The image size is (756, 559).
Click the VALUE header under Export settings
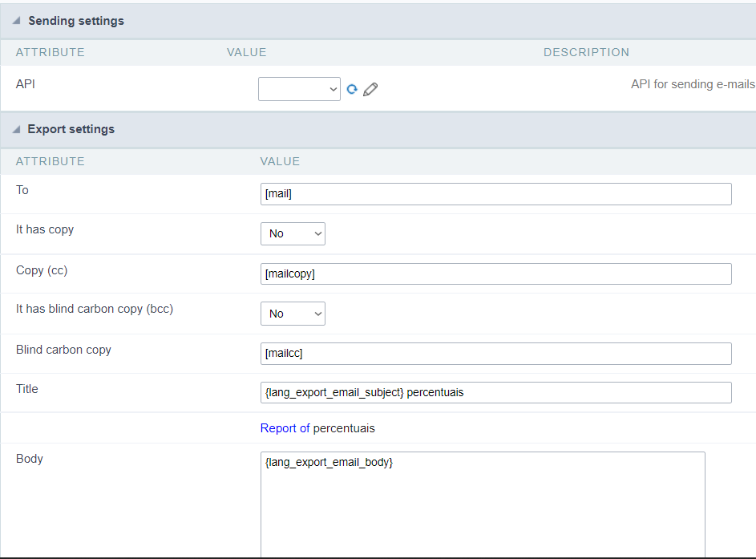(x=280, y=161)
